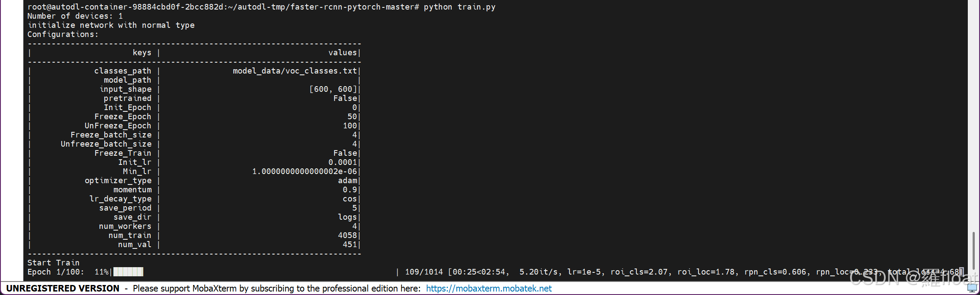Image resolution: width=980 pixels, height=295 pixels.
Task: Click the 'Init_lr' key
Action: click(x=135, y=162)
